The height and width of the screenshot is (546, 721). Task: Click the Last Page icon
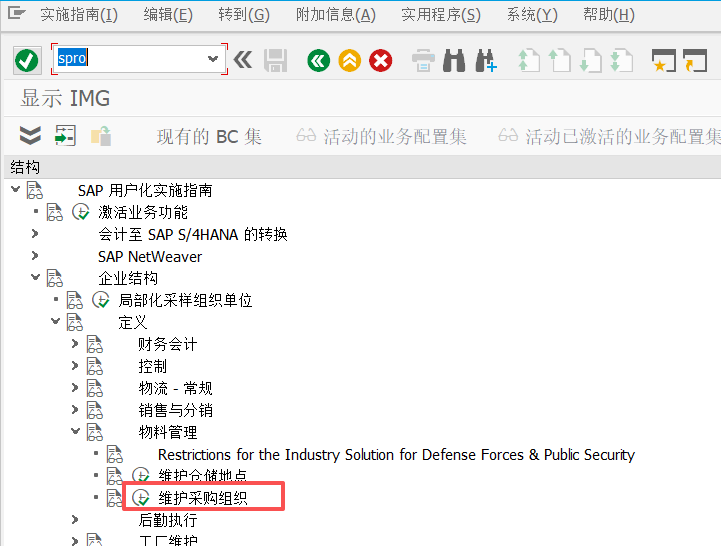621,60
